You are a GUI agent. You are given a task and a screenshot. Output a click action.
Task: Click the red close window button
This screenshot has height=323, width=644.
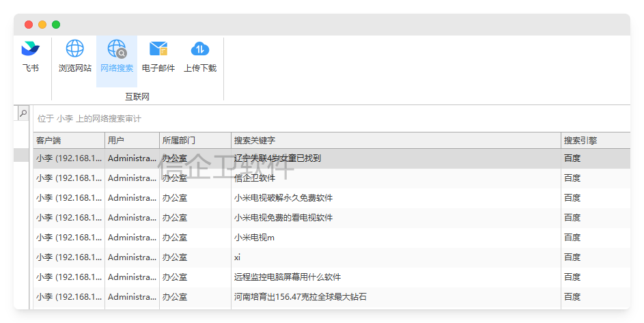(x=29, y=25)
